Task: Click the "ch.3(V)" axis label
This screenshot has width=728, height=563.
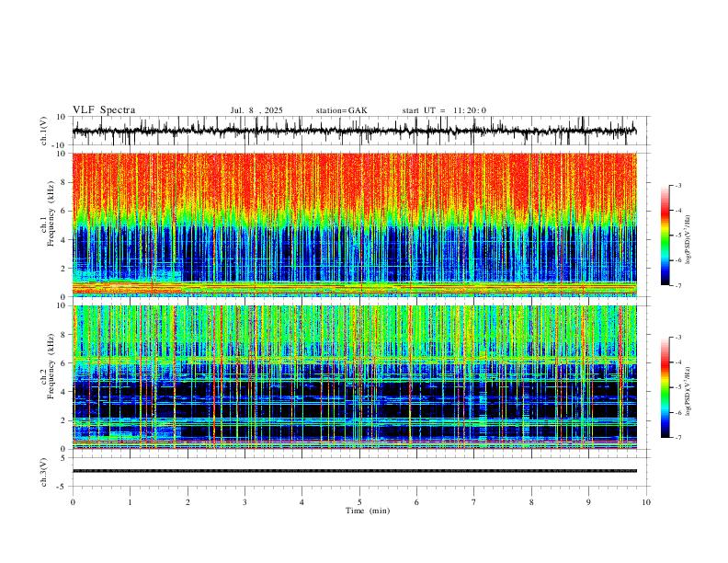Action: point(44,472)
